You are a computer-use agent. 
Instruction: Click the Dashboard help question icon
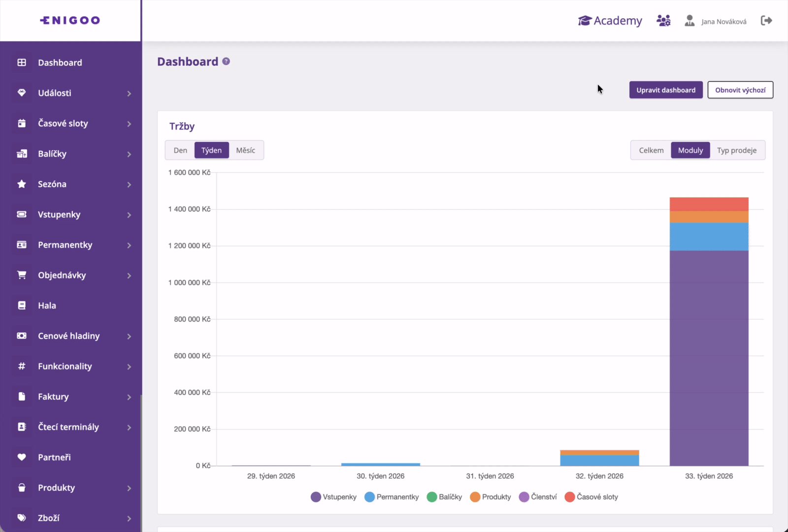click(226, 62)
